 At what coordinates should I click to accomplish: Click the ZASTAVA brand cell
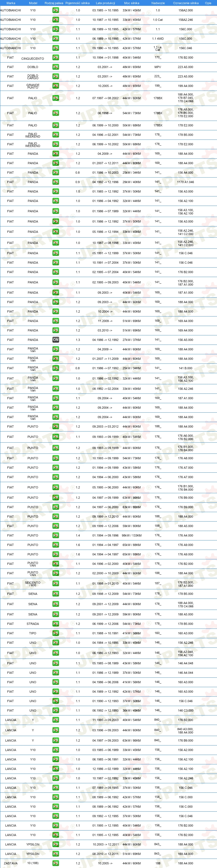pyautogui.click(x=11, y=863)
